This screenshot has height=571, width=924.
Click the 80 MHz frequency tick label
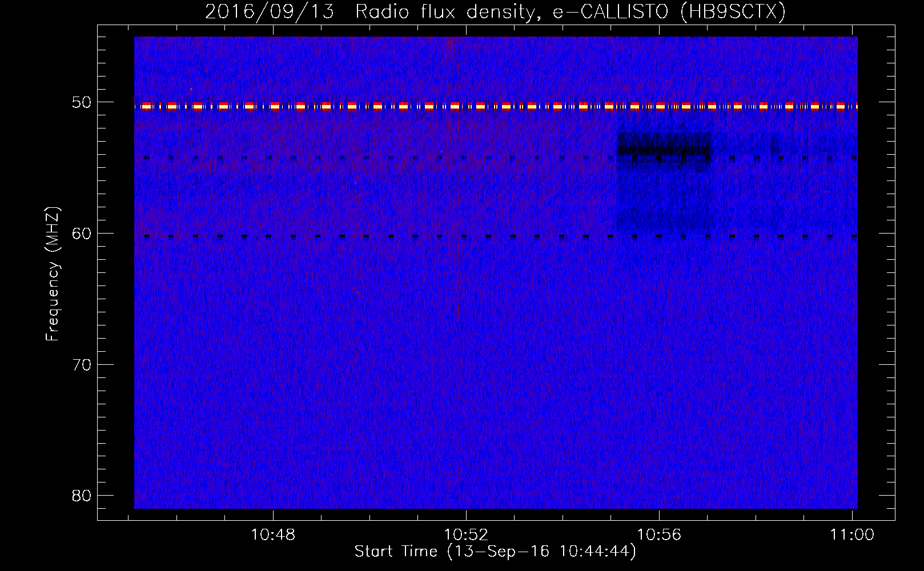click(x=82, y=495)
